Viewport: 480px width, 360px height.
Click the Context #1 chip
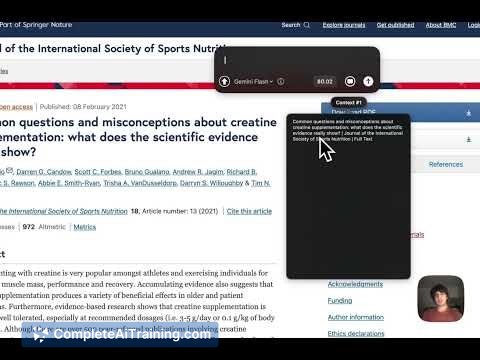point(349,102)
